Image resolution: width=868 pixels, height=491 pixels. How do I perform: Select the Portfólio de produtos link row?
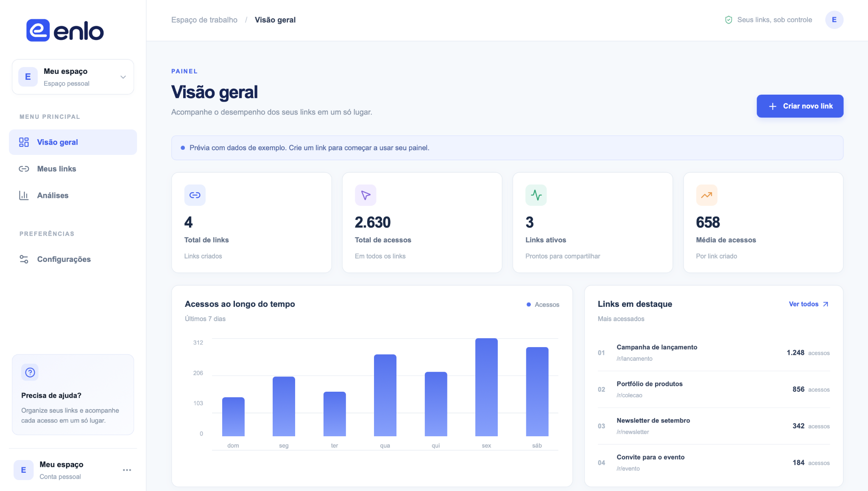point(714,390)
